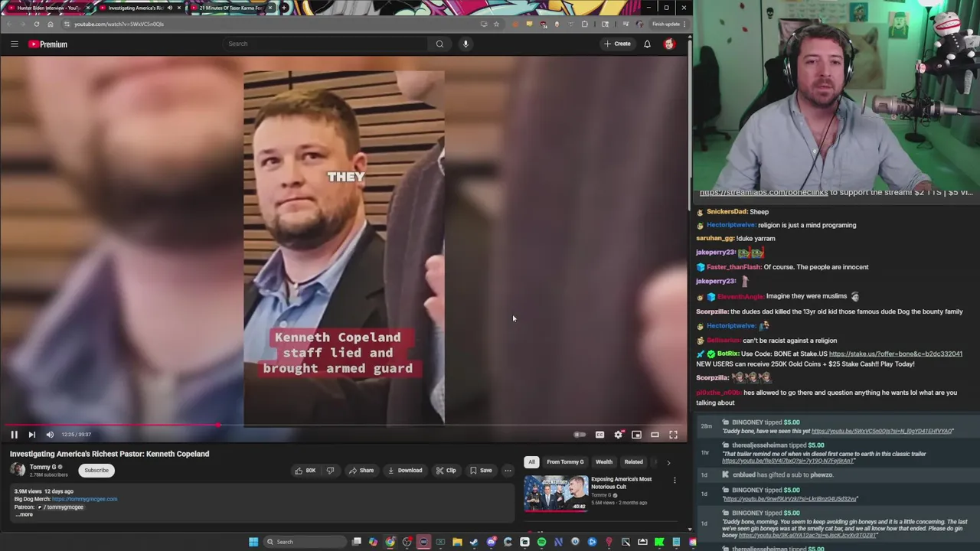Open the Create menu
The width and height of the screenshot is (980, 551).
[x=617, y=44]
